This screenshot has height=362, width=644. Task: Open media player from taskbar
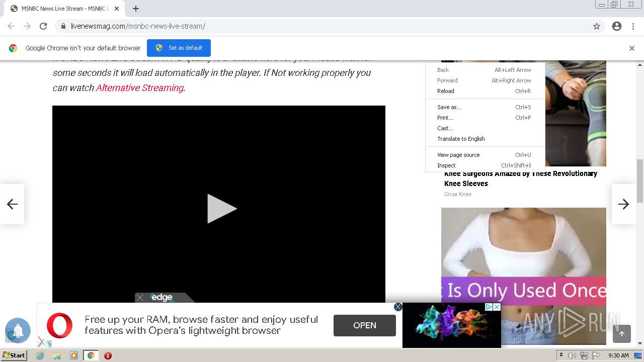pos(74,355)
